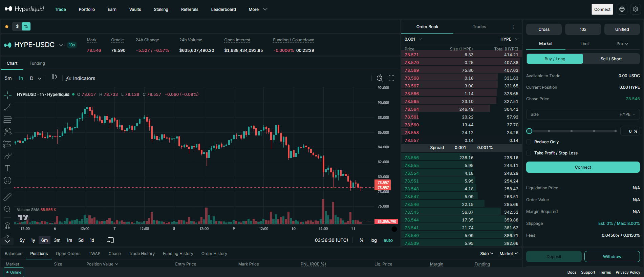
Task: Click the midpoint mark on size slider
Action: 572,131
